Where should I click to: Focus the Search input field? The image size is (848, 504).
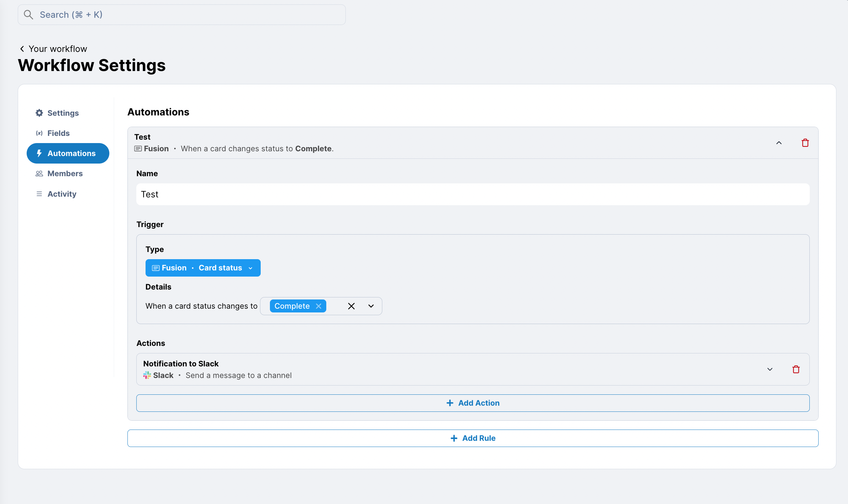[x=181, y=15]
